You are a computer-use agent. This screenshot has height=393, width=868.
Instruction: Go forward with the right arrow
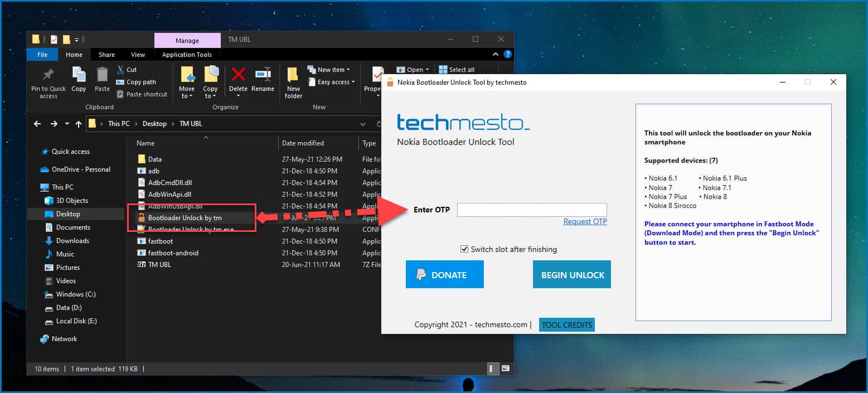(x=54, y=124)
